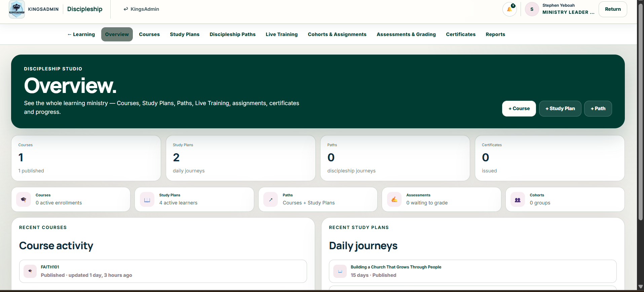Open Assessments & Grading tab
The width and height of the screenshot is (644, 292).
pyautogui.click(x=406, y=34)
